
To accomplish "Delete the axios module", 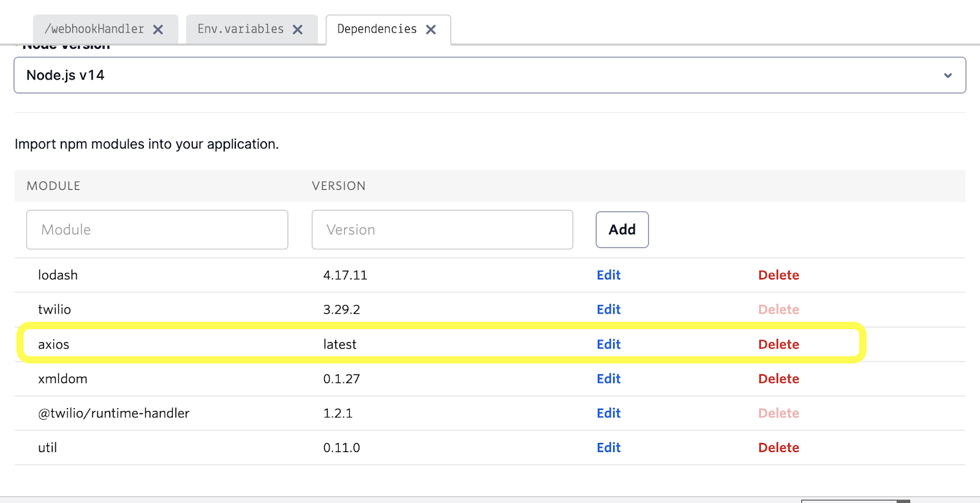I will (778, 344).
